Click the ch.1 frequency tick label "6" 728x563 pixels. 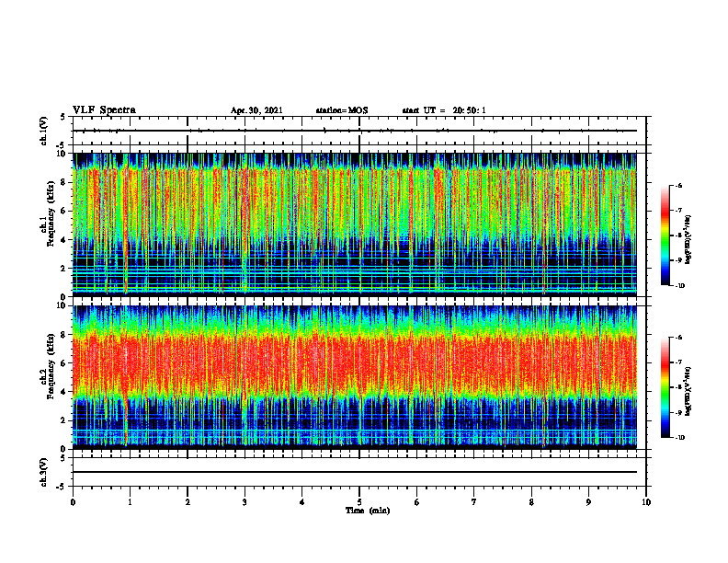point(64,211)
